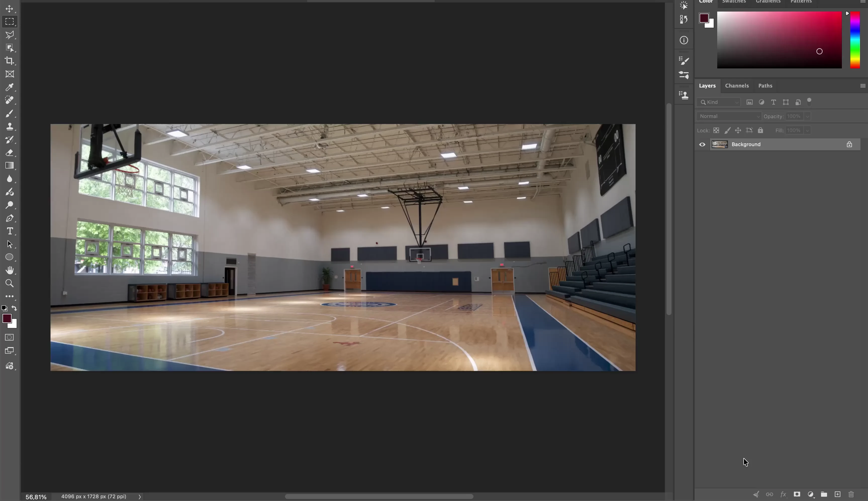The image size is (868, 501).
Task: Select the Pen tool
Action: pos(10,218)
